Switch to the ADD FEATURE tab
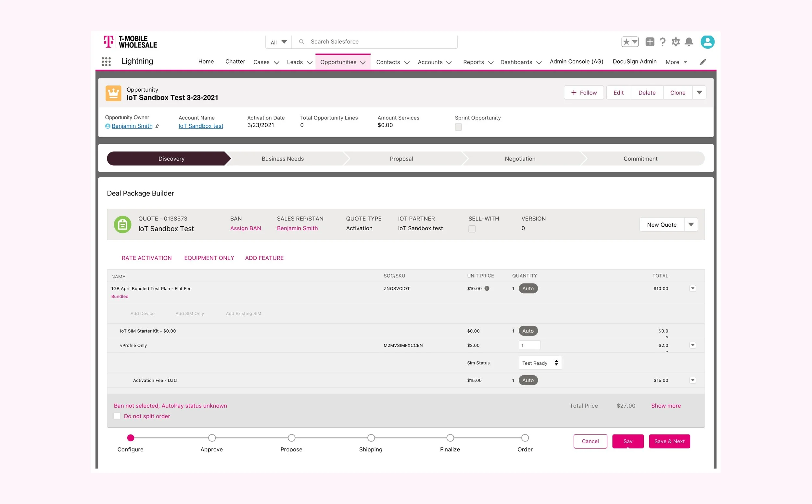Image resolution: width=812 pixels, height=504 pixels. coord(264,258)
